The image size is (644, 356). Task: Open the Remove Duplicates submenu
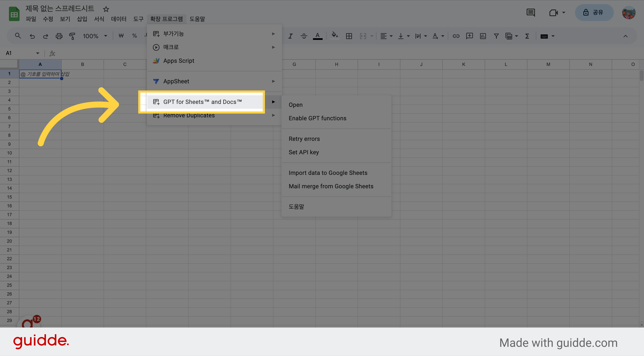[x=214, y=115]
